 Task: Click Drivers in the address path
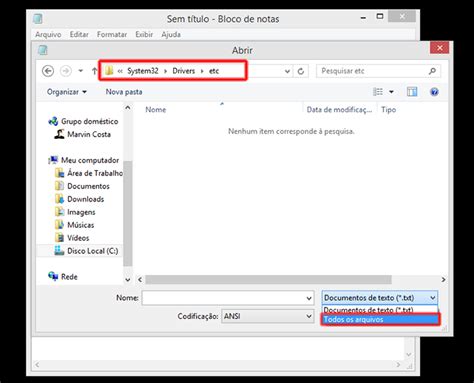184,71
